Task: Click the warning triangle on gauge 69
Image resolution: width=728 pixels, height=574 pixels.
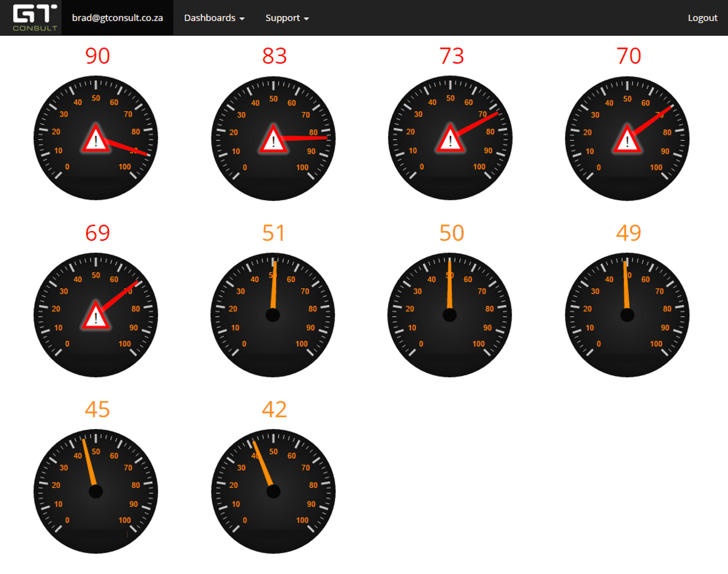Action: coord(96,315)
